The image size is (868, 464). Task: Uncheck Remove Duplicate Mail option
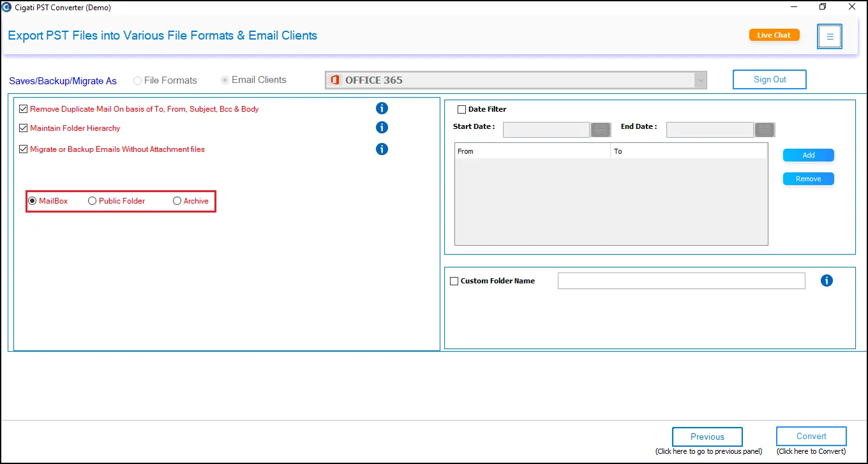[x=24, y=109]
